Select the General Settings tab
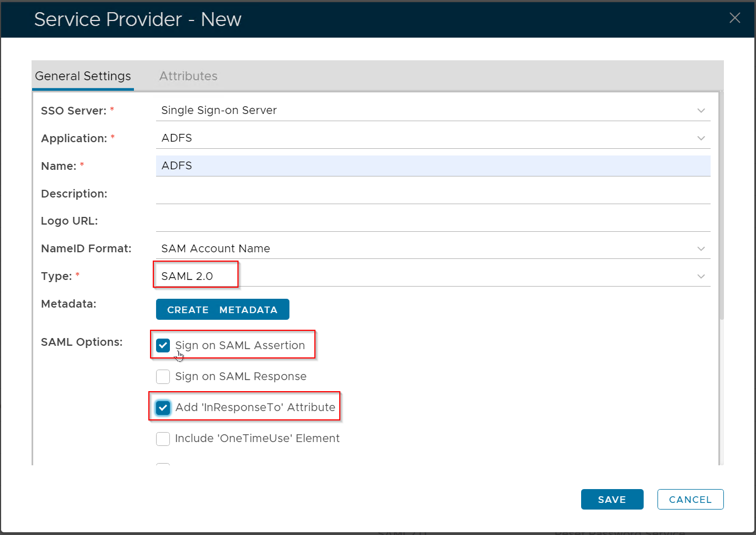The height and width of the screenshot is (535, 756). tap(83, 76)
